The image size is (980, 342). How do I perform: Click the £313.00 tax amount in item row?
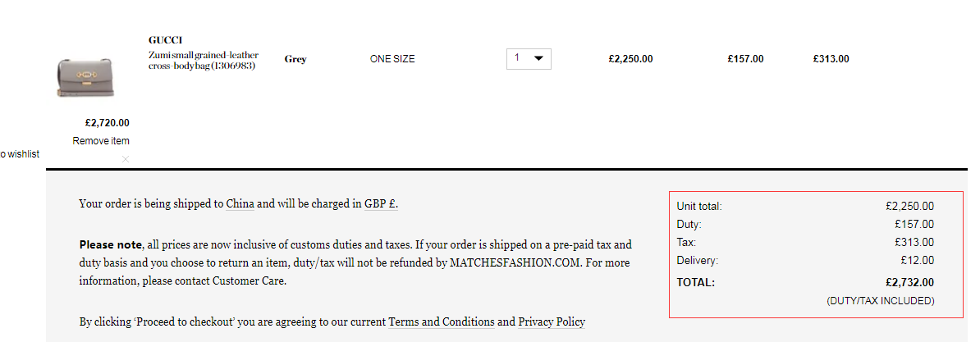[x=831, y=59]
